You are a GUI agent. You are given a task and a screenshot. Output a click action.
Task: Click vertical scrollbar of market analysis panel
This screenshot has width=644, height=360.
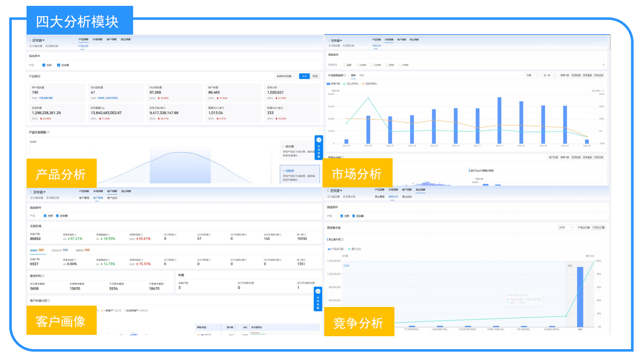pos(610,43)
